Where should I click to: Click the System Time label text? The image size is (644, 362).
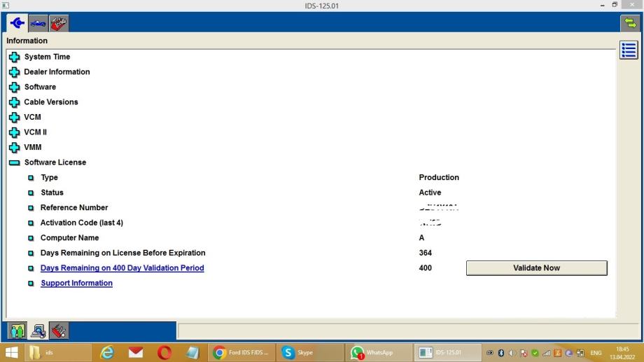(x=47, y=57)
